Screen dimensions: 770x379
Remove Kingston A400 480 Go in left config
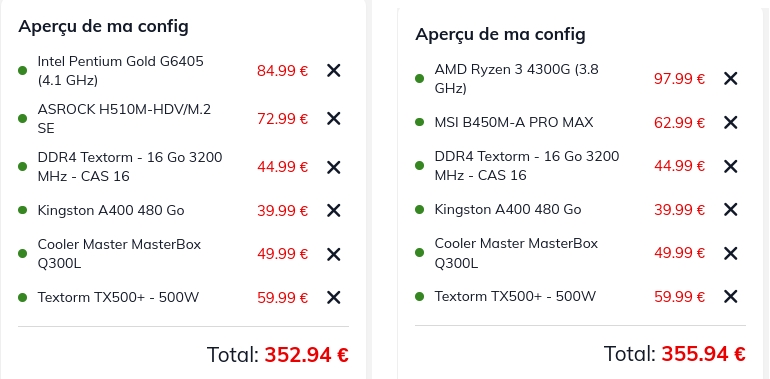333,211
